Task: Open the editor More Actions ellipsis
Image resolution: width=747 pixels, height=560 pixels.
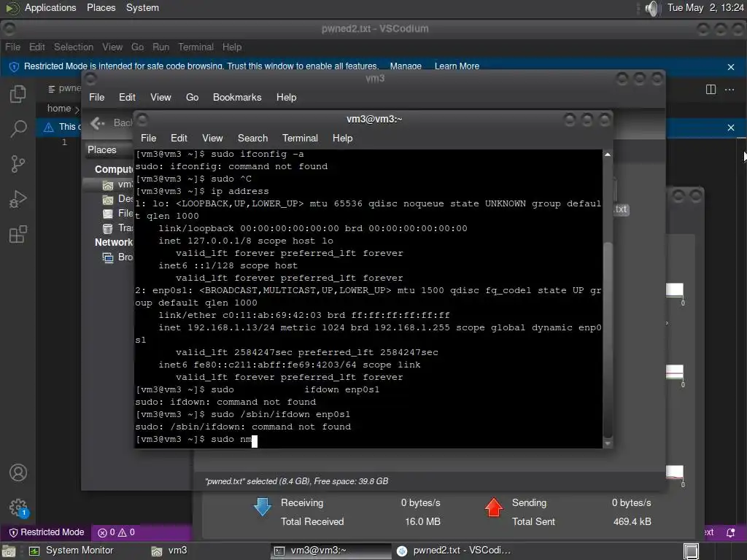Action: point(729,90)
